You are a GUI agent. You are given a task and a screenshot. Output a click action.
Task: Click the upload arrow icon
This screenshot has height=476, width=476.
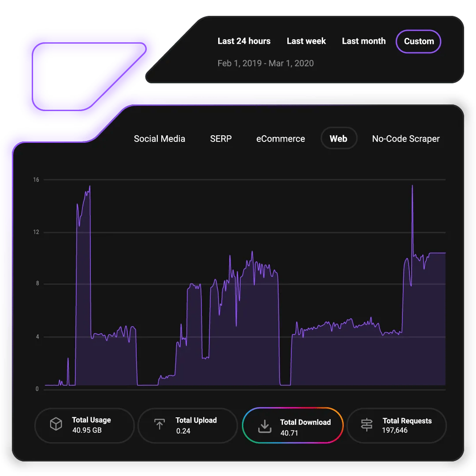click(x=159, y=424)
